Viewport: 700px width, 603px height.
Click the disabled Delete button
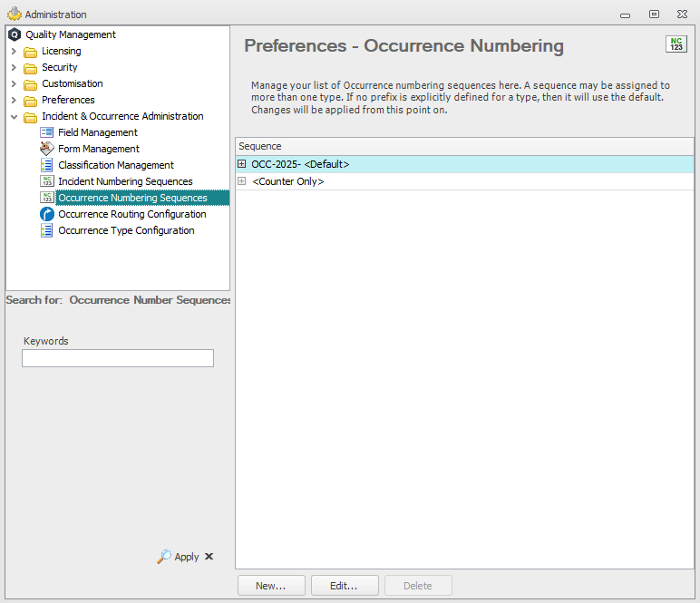418,586
